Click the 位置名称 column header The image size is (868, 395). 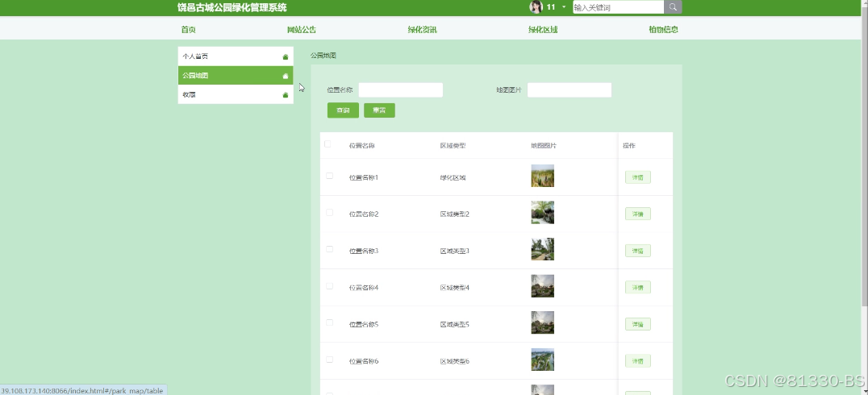tap(362, 146)
